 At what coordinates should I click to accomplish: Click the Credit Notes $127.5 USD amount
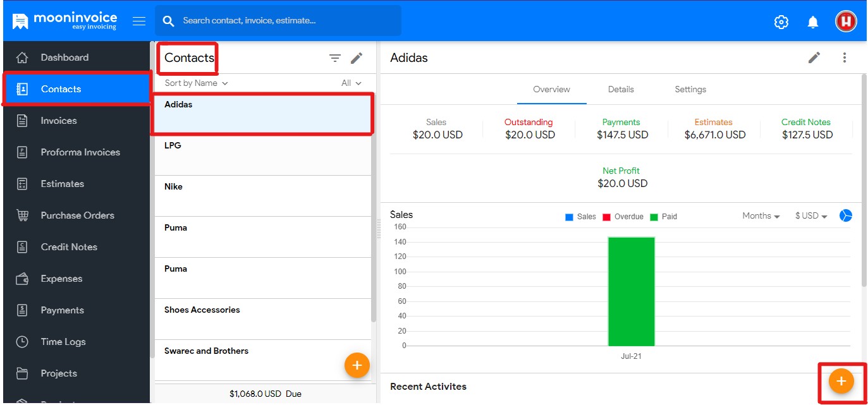click(x=807, y=135)
